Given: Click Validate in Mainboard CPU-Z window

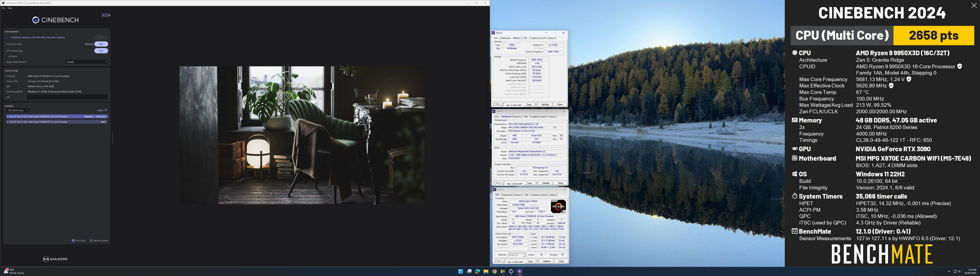Looking at the screenshot, I should click(x=546, y=183).
